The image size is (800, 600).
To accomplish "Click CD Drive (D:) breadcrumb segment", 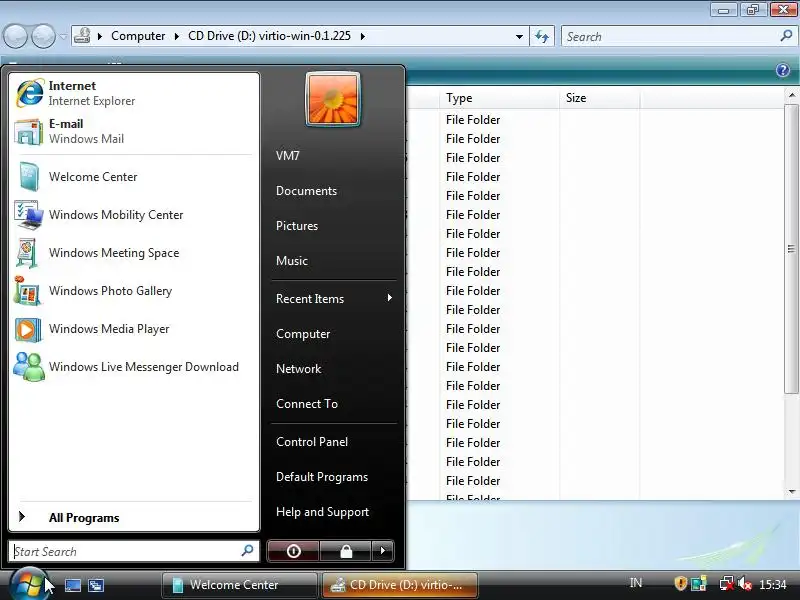I will [269, 36].
